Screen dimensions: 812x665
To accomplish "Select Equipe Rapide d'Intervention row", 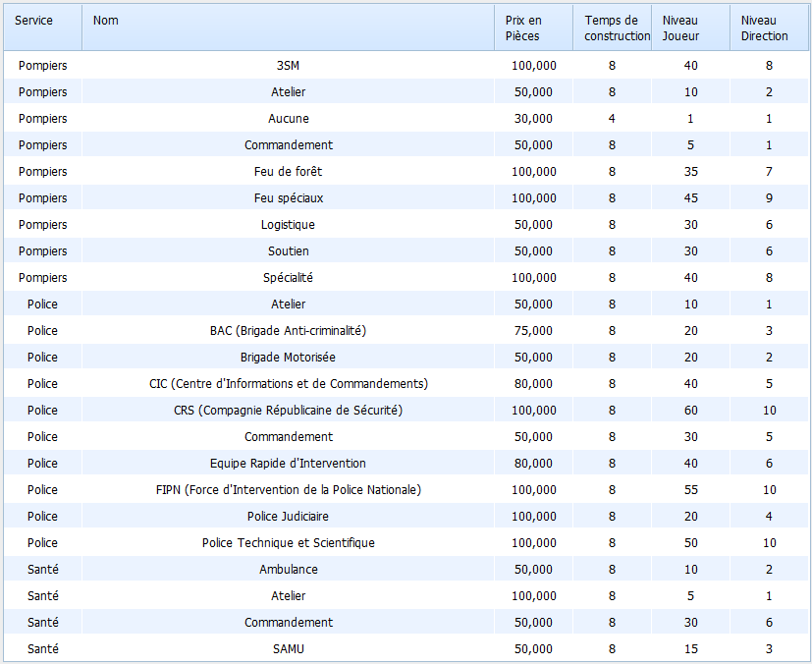I will (x=289, y=464).
